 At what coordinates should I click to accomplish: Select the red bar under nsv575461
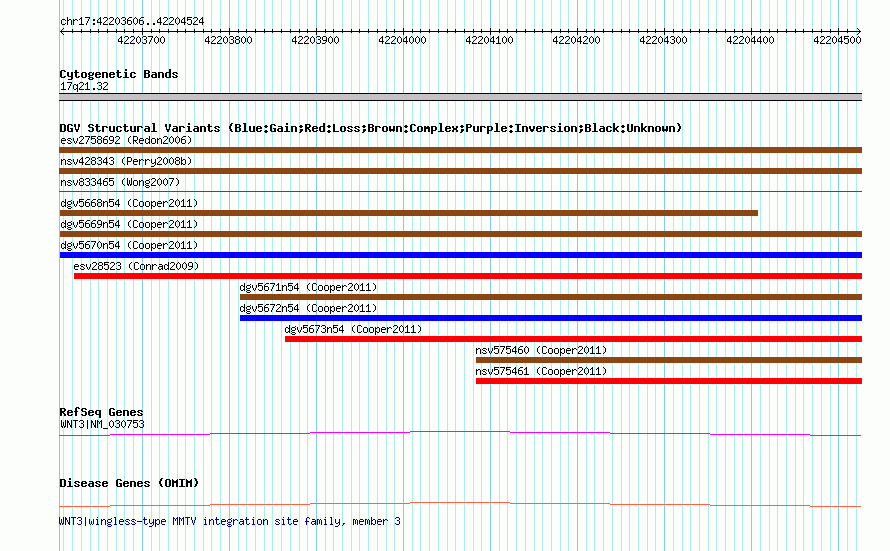coord(669,381)
